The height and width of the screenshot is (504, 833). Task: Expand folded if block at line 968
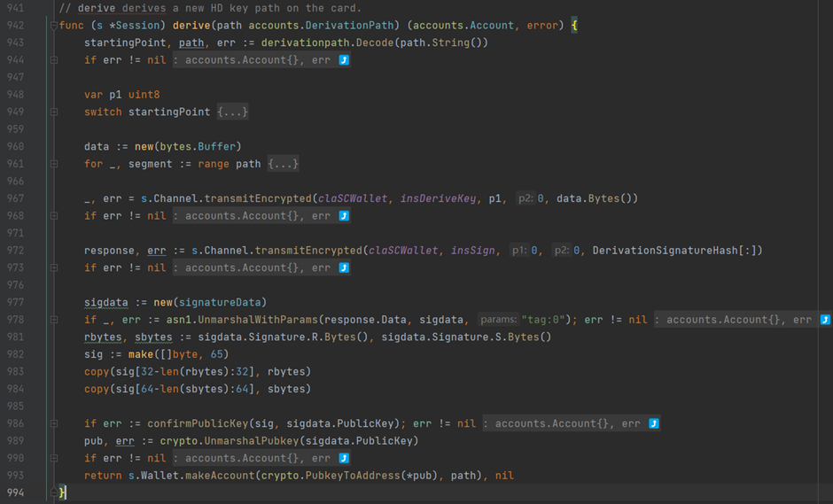point(54,216)
